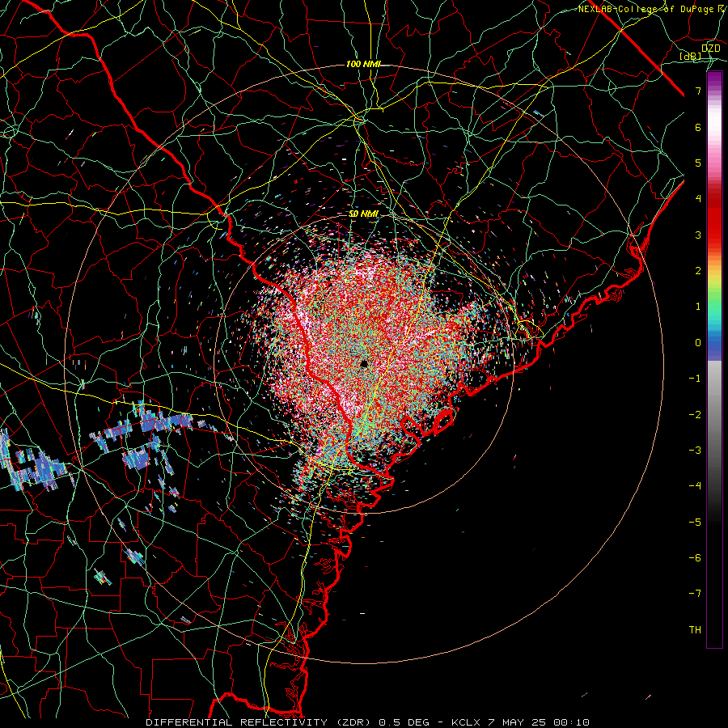Click the 50 NMI range ring label
The image size is (728, 728).
click(x=364, y=214)
